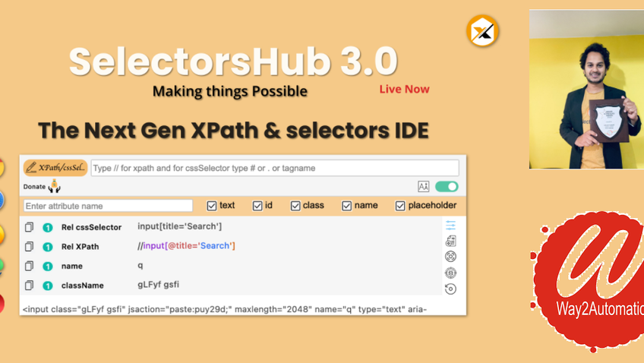This screenshot has height=363, width=644.
Task: Click the XPath/cssSelector edit button
Action: pyautogui.click(x=55, y=168)
